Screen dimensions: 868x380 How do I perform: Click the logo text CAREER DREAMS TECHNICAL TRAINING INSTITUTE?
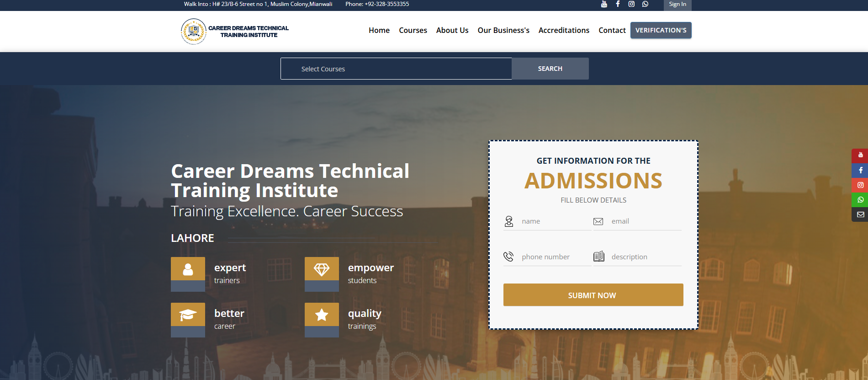pos(249,32)
